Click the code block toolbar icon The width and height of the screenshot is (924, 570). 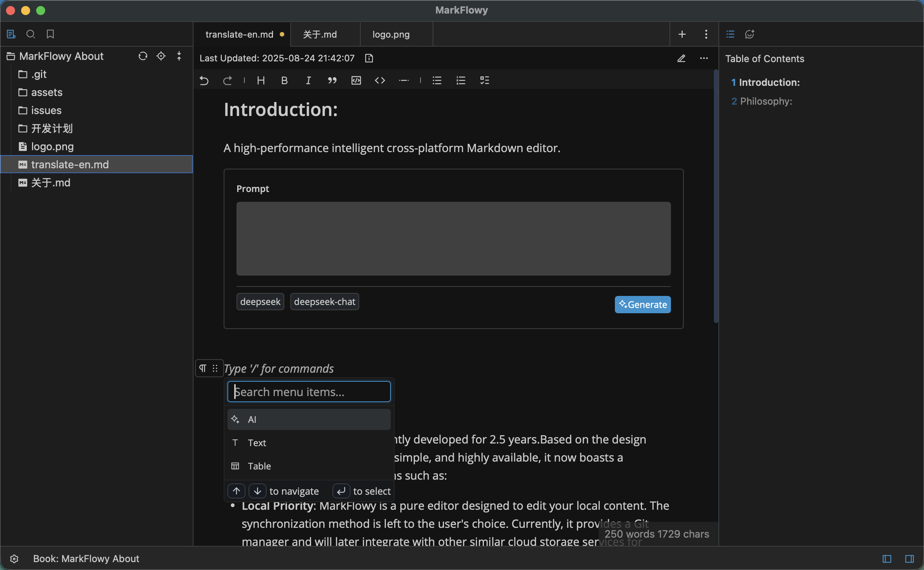coord(356,80)
